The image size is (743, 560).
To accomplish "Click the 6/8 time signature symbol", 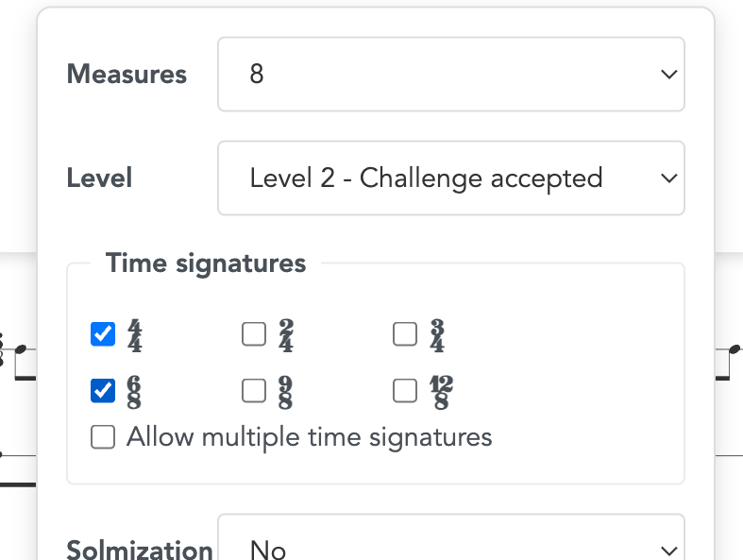I will click(x=134, y=391).
